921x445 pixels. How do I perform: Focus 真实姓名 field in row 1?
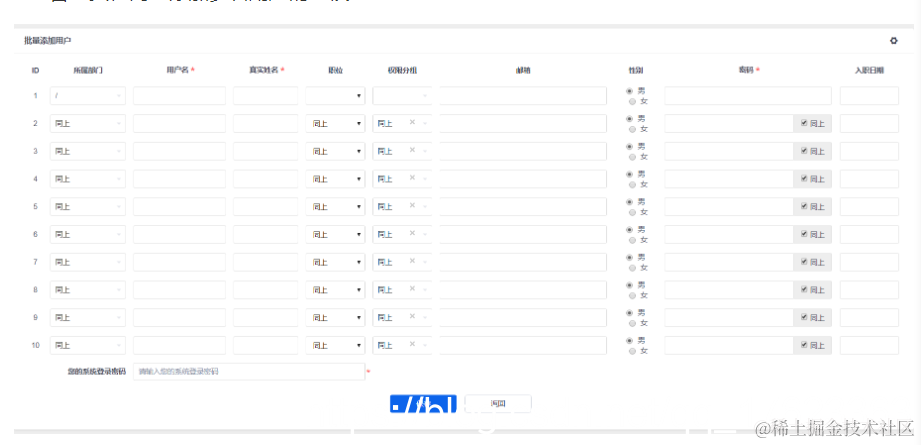[265, 96]
